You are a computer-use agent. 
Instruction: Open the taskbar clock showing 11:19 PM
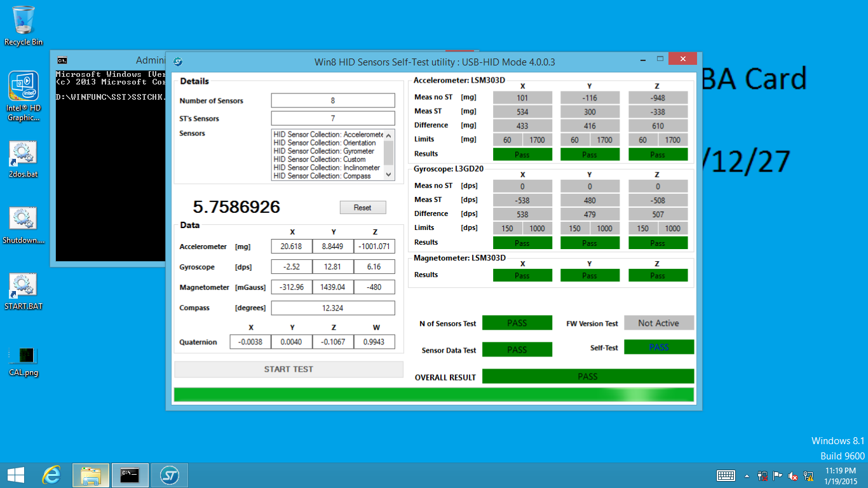point(842,475)
